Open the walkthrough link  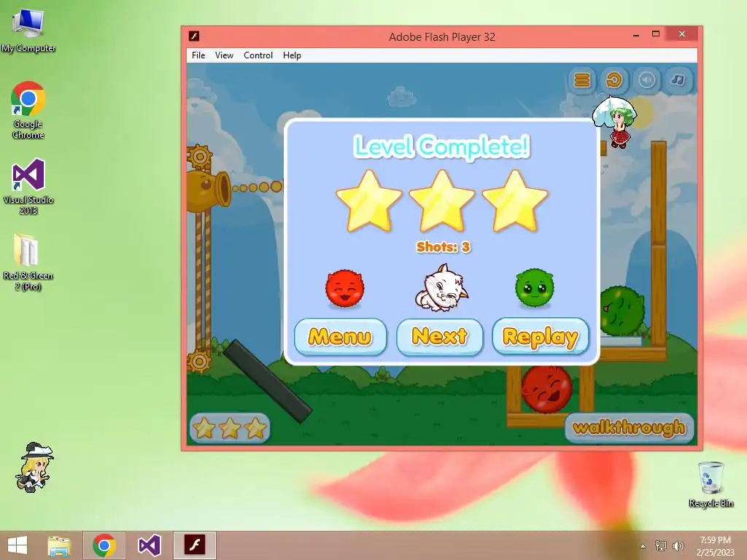[629, 427]
